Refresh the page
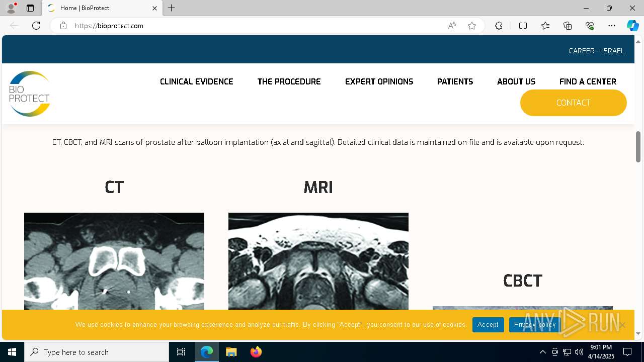This screenshot has width=644, height=362. pyautogui.click(x=36, y=26)
